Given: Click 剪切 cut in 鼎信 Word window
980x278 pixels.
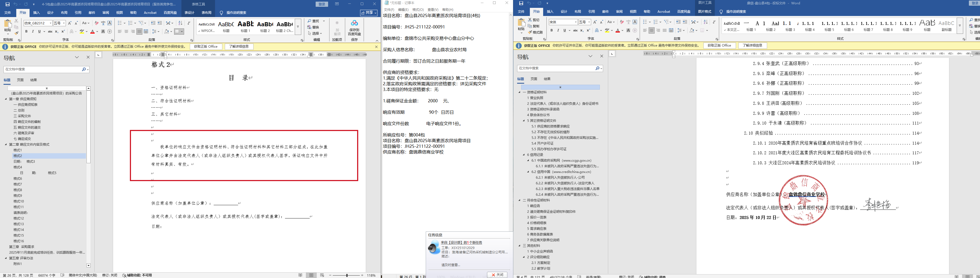Looking at the screenshot, I should (x=533, y=20).
